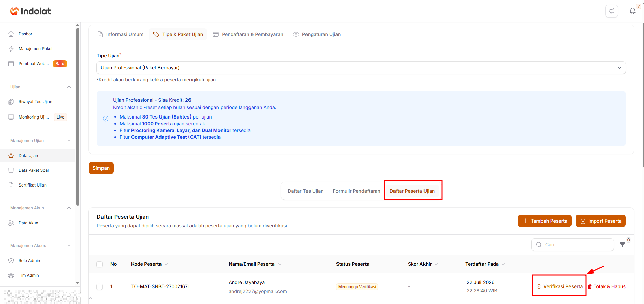The width and height of the screenshot is (644, 304).
Task: Collapse the Manajemen Ujian sidebar section
Action: [x=69, y=141]
